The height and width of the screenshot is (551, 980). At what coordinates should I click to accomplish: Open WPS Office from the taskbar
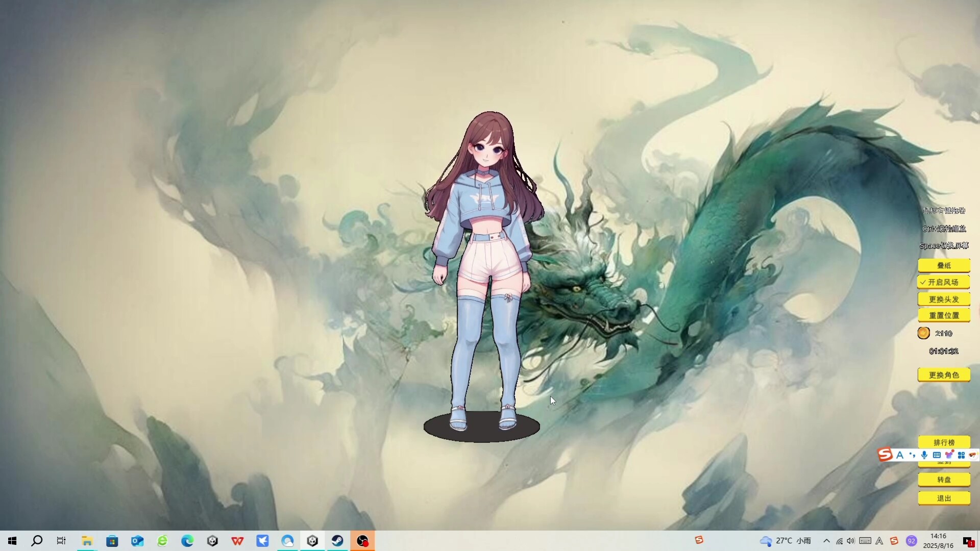tap(237, 541)
